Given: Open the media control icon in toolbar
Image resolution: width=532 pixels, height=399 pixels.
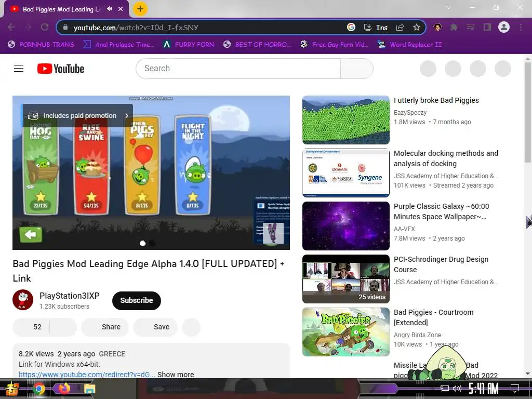Looking at the screenshot, I should click(x=470, y=27).
